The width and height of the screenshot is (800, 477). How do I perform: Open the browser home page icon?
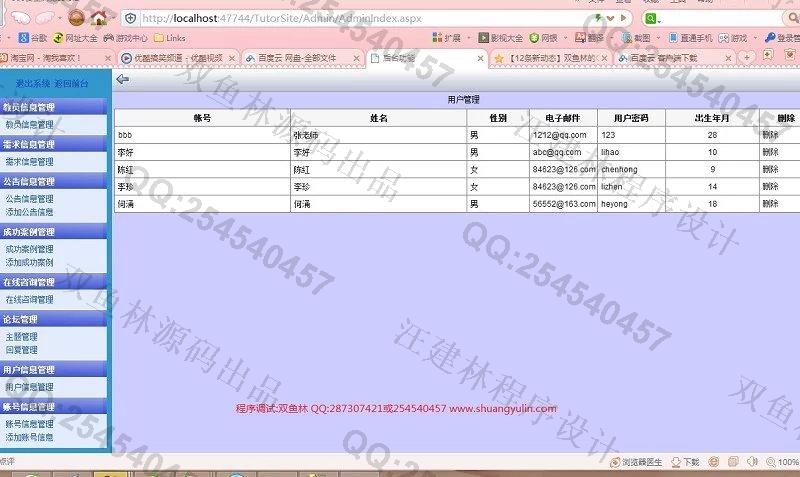pyautogui.click(x=99, y=18)
